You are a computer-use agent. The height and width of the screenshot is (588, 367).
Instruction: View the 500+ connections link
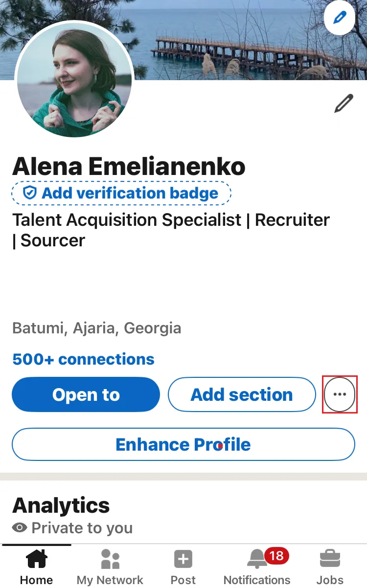tap(84, 359)
